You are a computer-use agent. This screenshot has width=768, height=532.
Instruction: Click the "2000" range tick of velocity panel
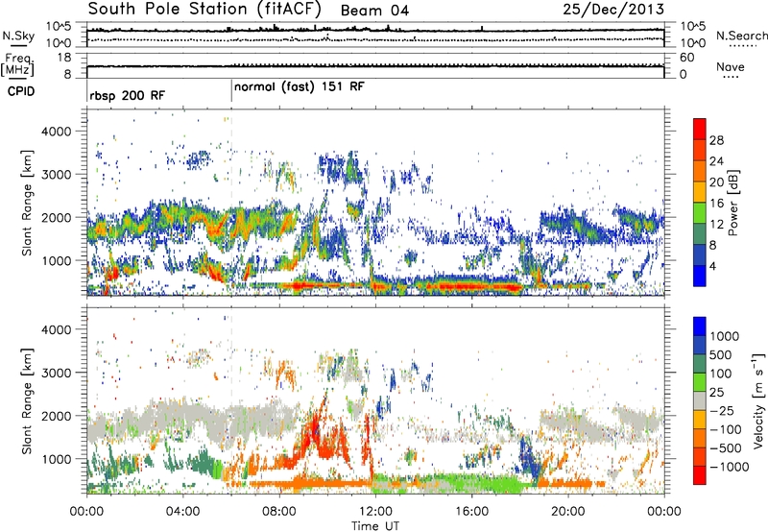click(x=56, y=416)
